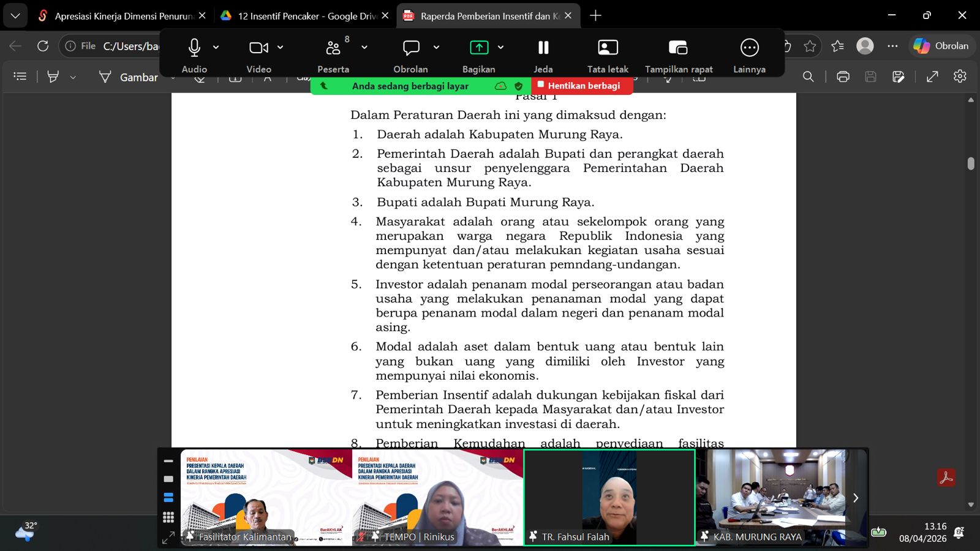
Task: Pause screen sharing with the Jeda button
Action: [543, 48]
